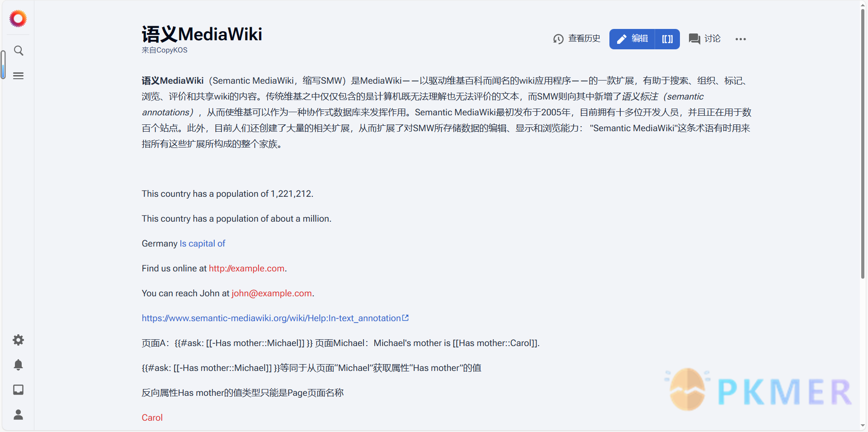The height and width of the screenshot is (432, 868).
Task: Open the user account icon
Action: pos(19,414)
